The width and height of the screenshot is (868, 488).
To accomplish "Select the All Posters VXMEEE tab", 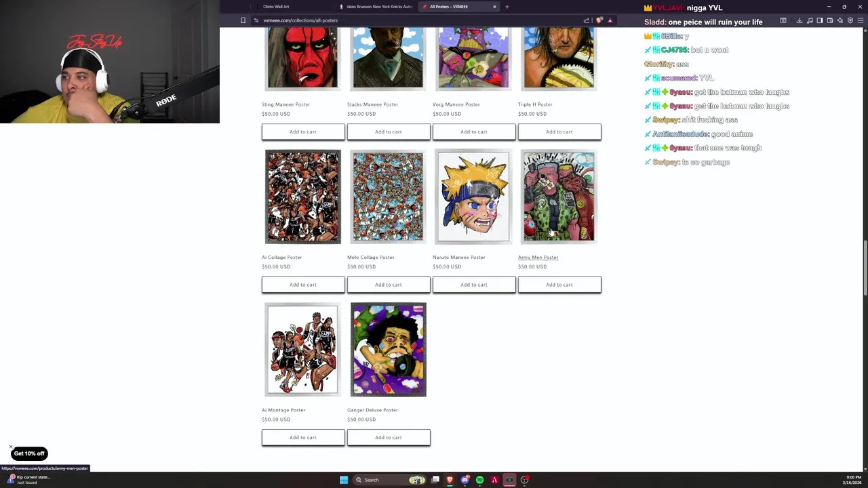I will [448, 7].
